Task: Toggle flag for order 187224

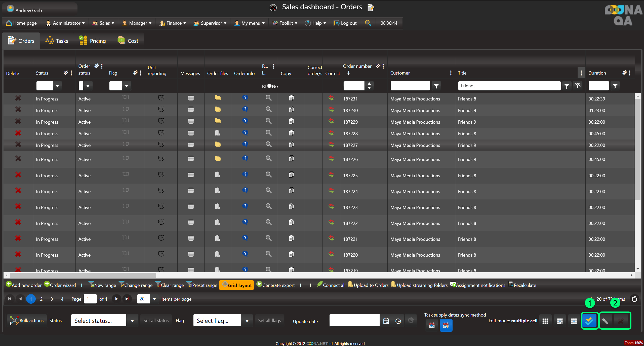Action: pyautogui.click(x=126, y=190)
